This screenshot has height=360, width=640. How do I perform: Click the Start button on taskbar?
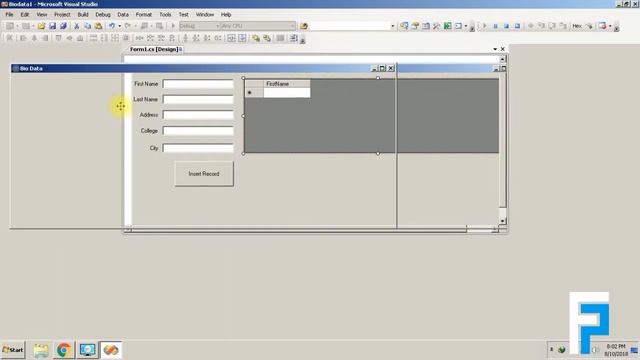pyautogui.click(x=13, y=350)
